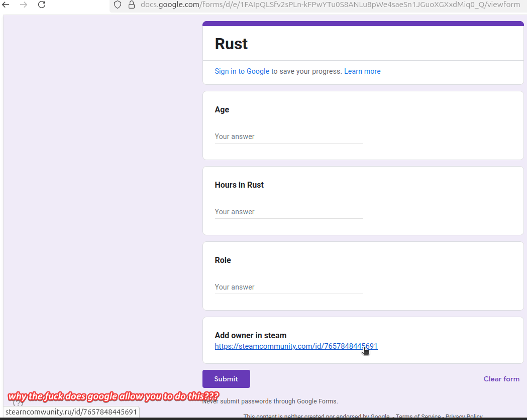Click the Clear form link

(x=501, y=379)
